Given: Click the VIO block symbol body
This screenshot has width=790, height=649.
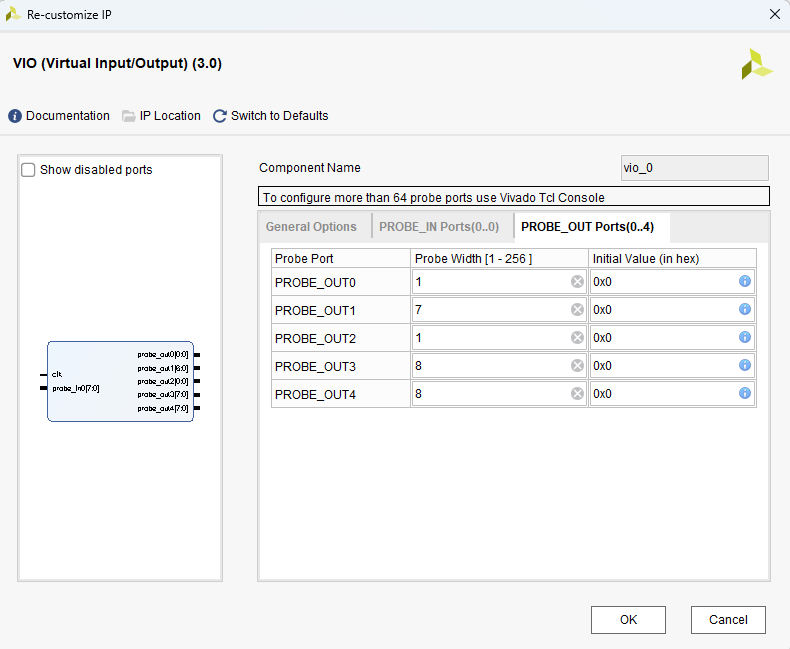Looking at the screenshot, I should click(120, 381).
